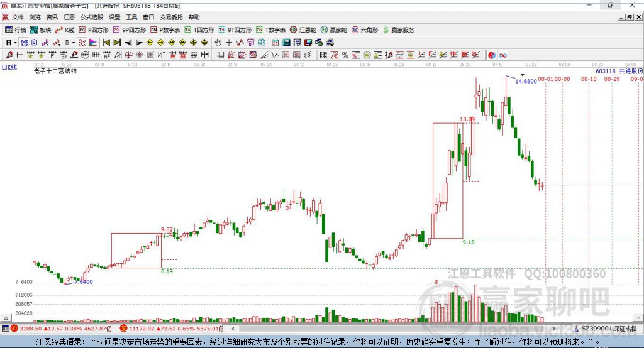This screenshot has width=644, height=348.
Task: Open 赢家服务 with dollar sign icon
Action: (x=399, y=30)
